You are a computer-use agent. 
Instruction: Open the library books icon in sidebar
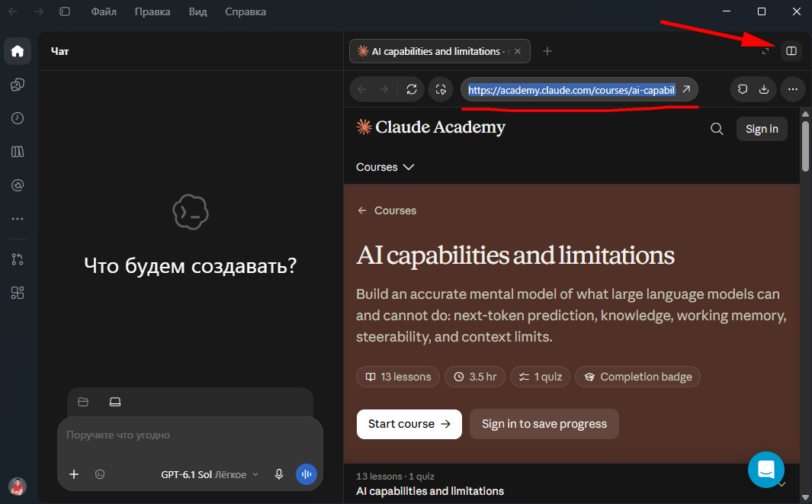[18, 151]
